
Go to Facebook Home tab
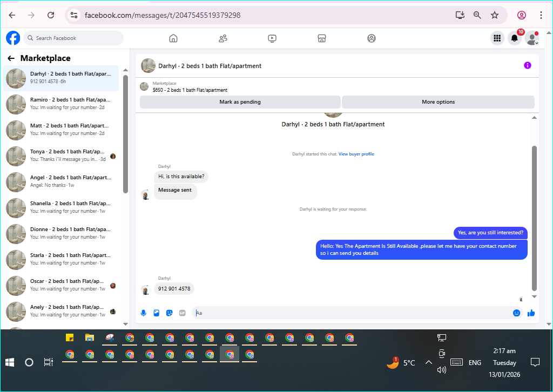point(173,38)
